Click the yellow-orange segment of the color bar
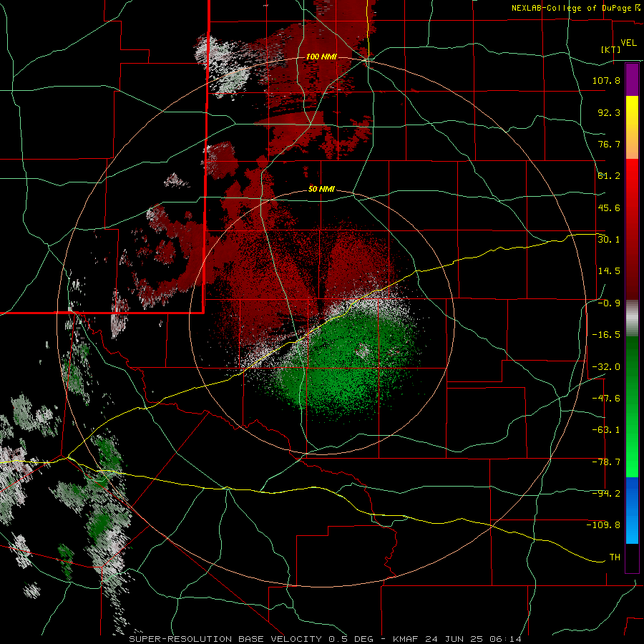Viewport: 644px width, 644px height. click(632, 127)
